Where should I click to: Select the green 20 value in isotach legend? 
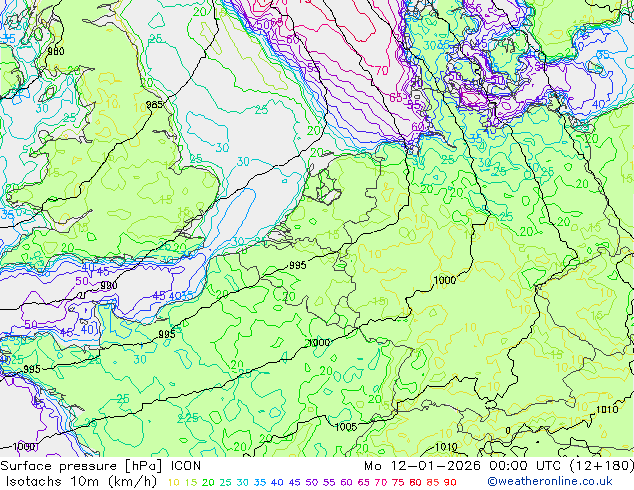pyautogui.click(x=208, y=482)
